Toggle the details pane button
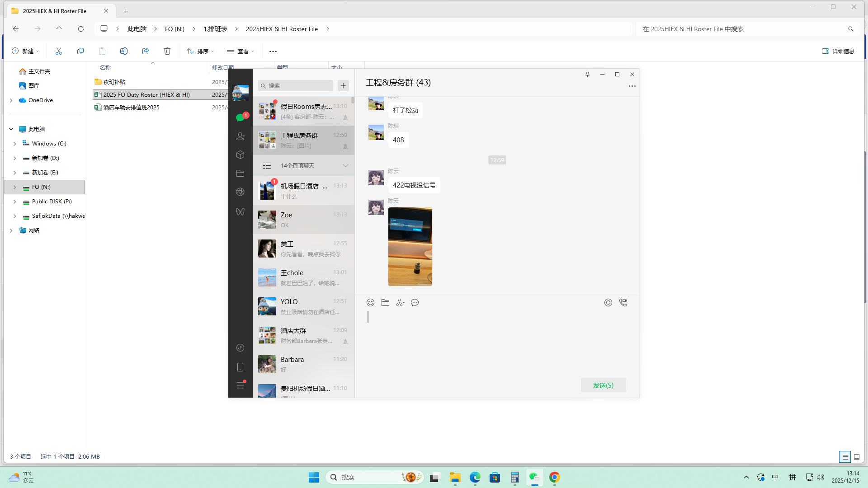The image size is (868, 488). coord(838,51)
